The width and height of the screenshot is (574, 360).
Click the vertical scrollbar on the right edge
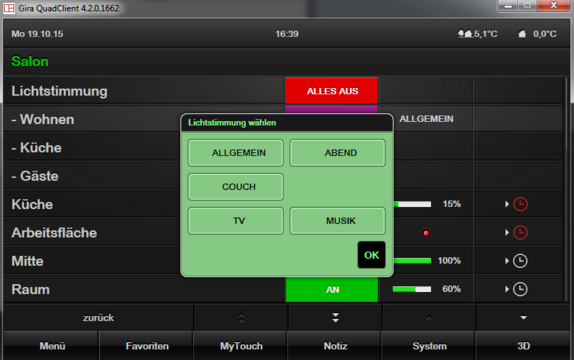(x=567, y=114)
